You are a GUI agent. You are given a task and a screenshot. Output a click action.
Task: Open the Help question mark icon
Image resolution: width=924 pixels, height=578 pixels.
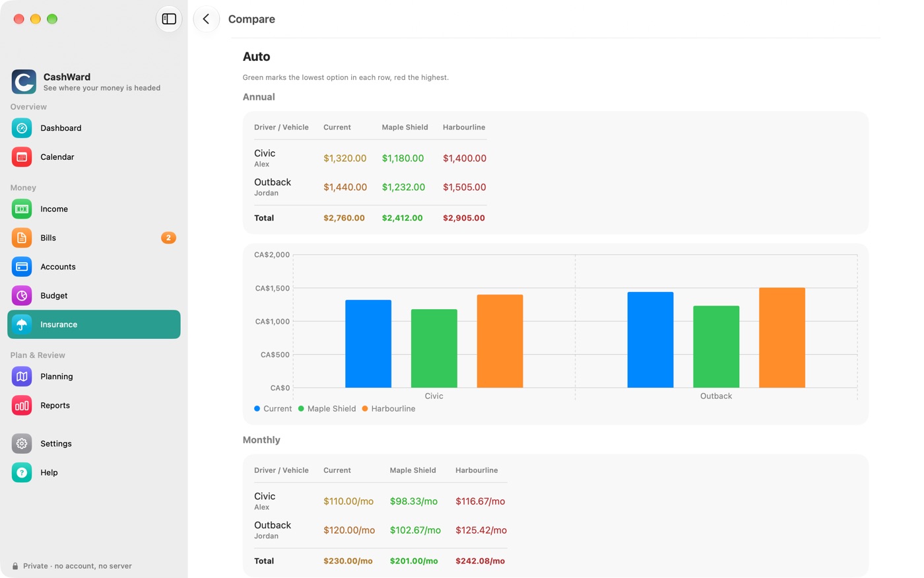pyautogui.click(x=22, y=473)
